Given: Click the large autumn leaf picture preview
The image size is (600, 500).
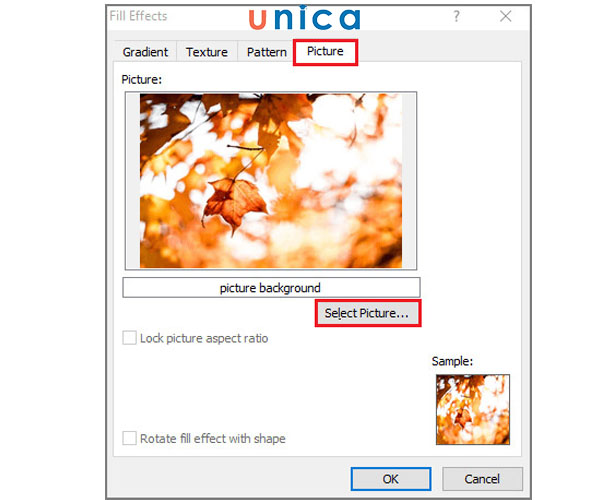Looking at the screenshot, I should point(271,181).
